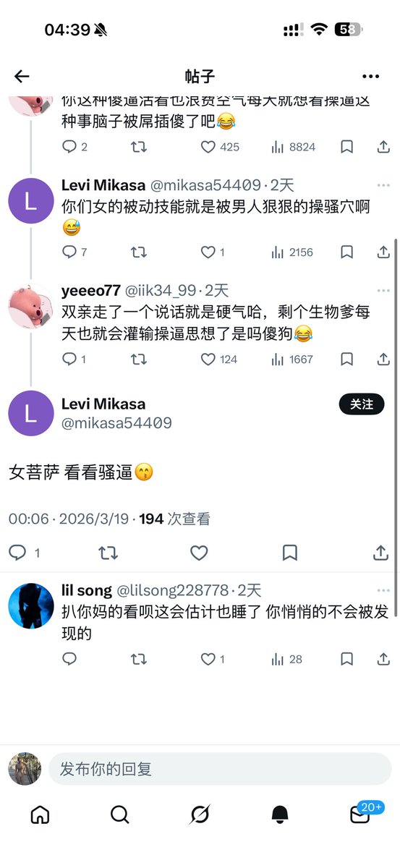Like lil song's reply

(x=208, y=659)
